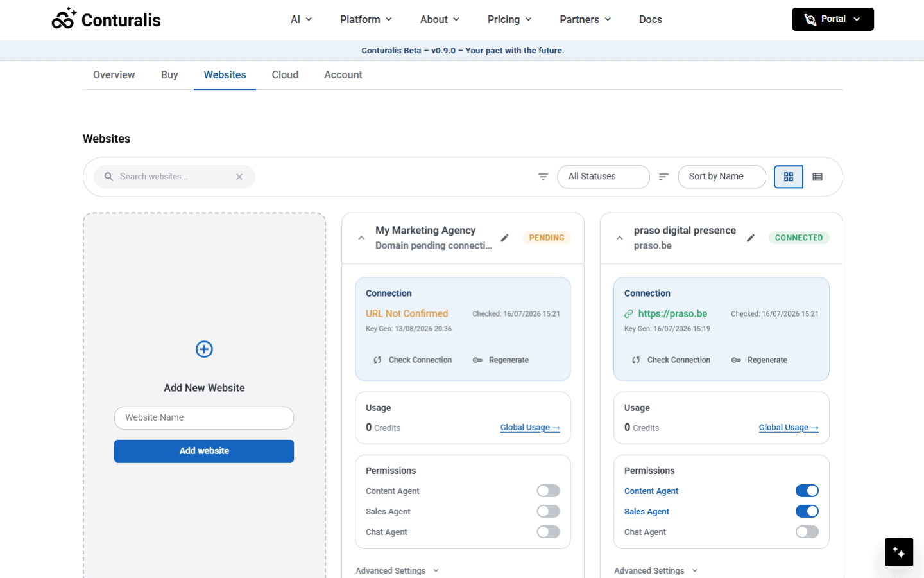
Task: Open the Docs link
Action: 651,19
